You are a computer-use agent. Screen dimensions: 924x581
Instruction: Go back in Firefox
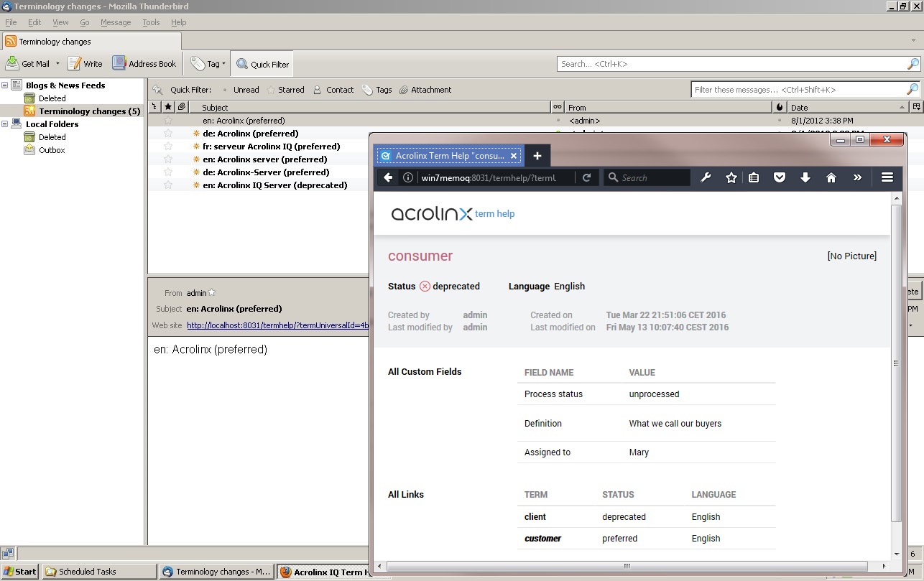tap(388, 177)
